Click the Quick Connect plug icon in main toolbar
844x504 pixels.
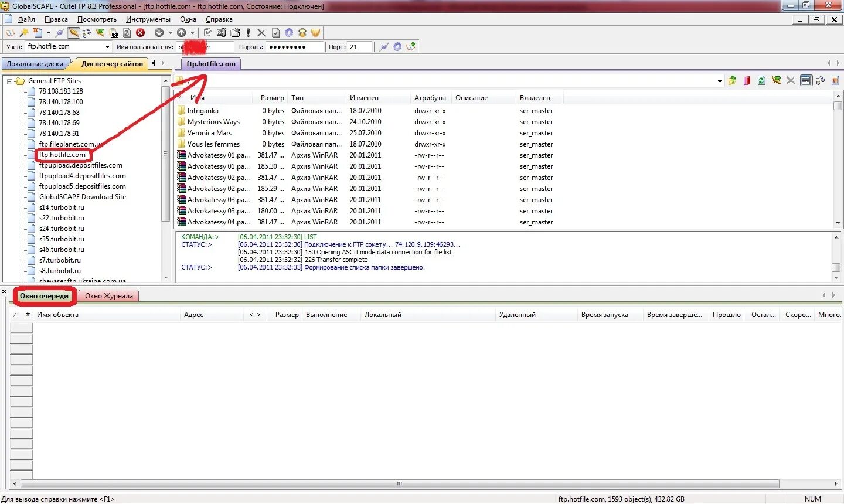point(60,33)
